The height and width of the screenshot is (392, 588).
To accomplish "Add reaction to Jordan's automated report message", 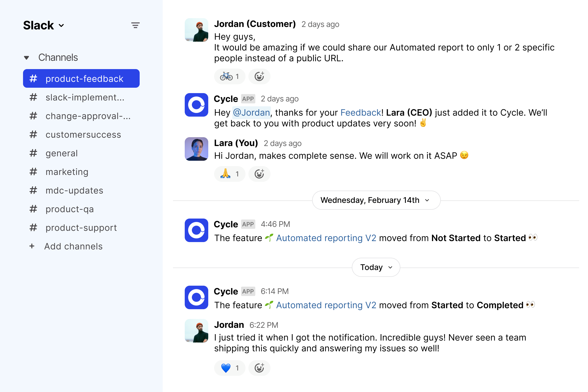I will [259, 76].
